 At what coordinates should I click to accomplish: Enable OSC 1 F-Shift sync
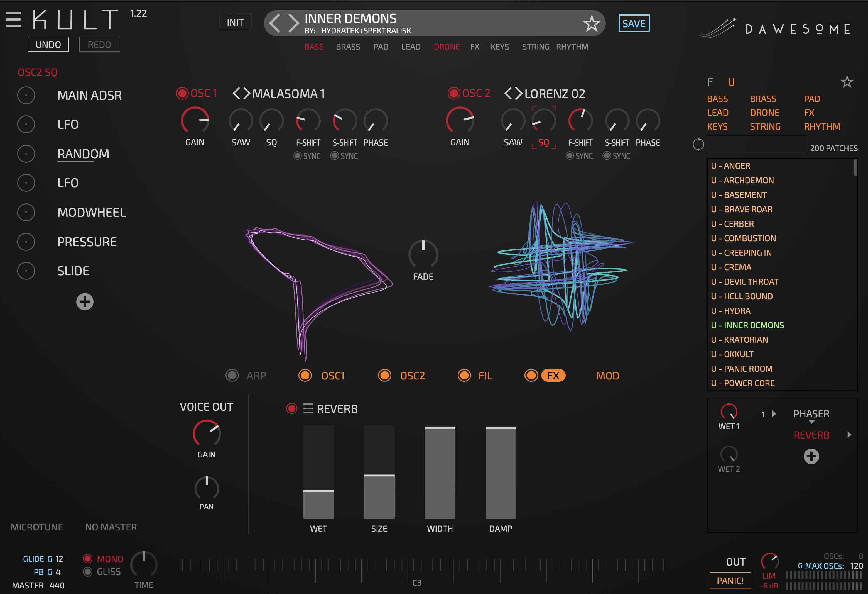297,155
